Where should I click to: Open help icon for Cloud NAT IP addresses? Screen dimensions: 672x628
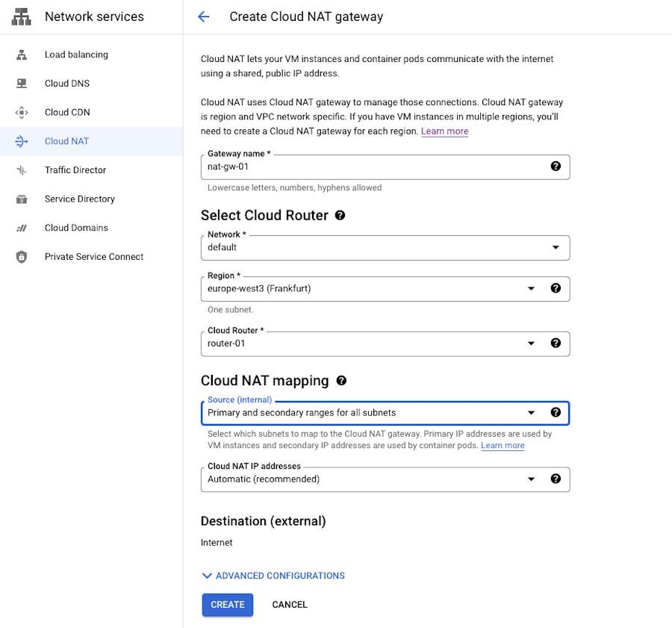(x=556, y=479)
